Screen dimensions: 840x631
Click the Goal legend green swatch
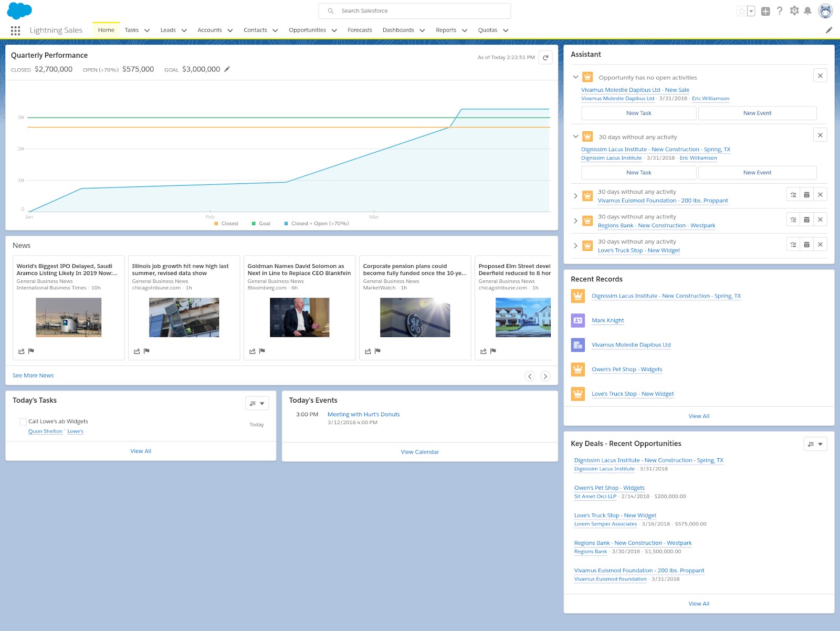coord(254,224)
